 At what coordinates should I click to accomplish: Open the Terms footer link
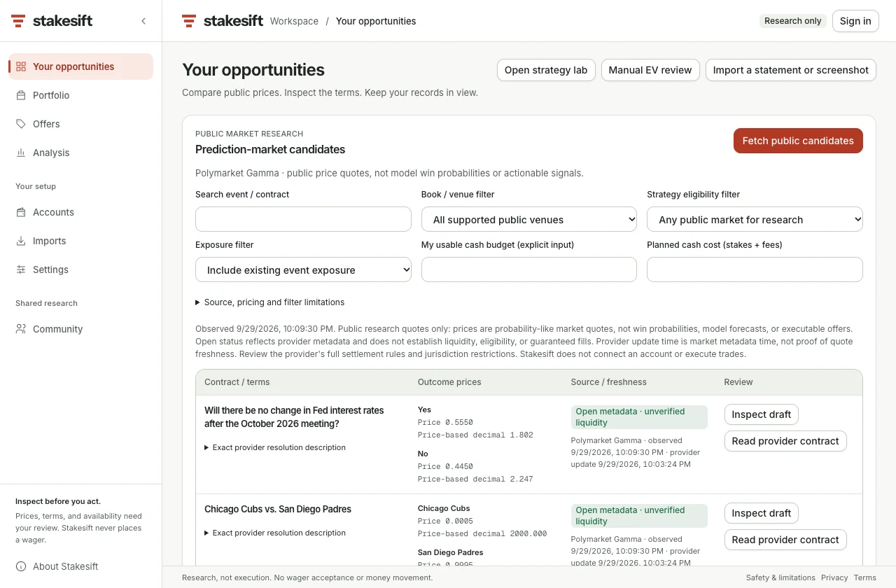865,577
